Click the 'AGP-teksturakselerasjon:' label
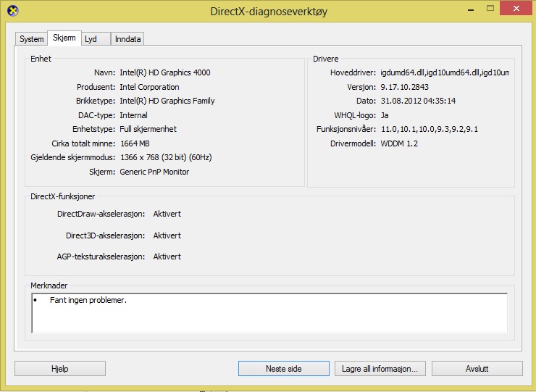The height and width of the screenshot is (392, 536). (x=101, y=257)
